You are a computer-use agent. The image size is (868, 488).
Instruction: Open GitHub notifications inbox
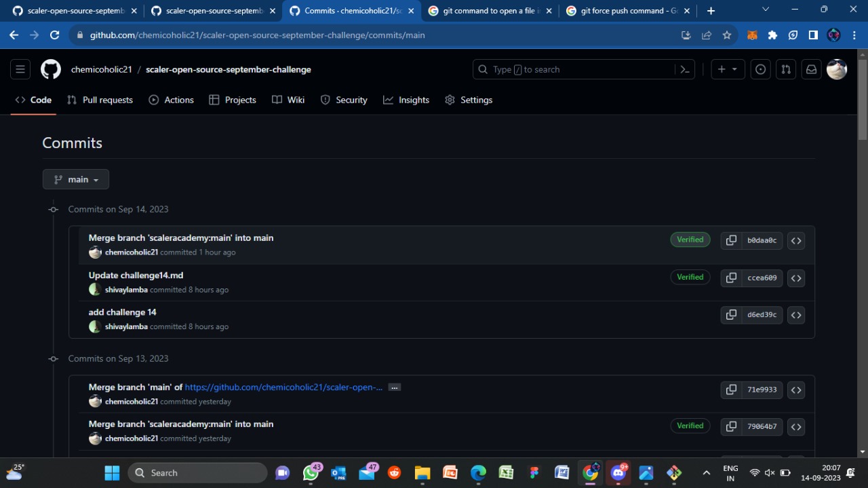tap(811, 69)
